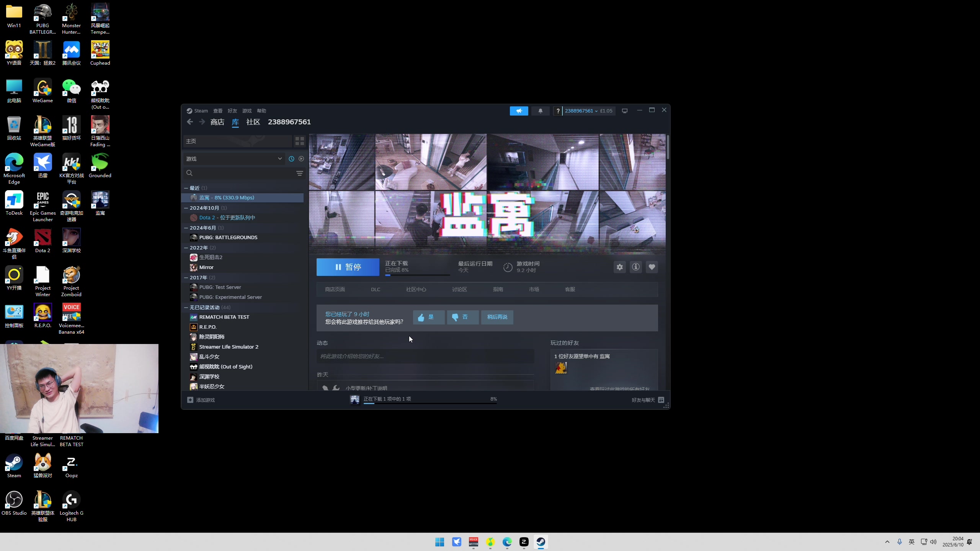Click the activity post input field
The width and height of the screenshot is (980, 551).
pyautogui.click(x=425, y=356)
